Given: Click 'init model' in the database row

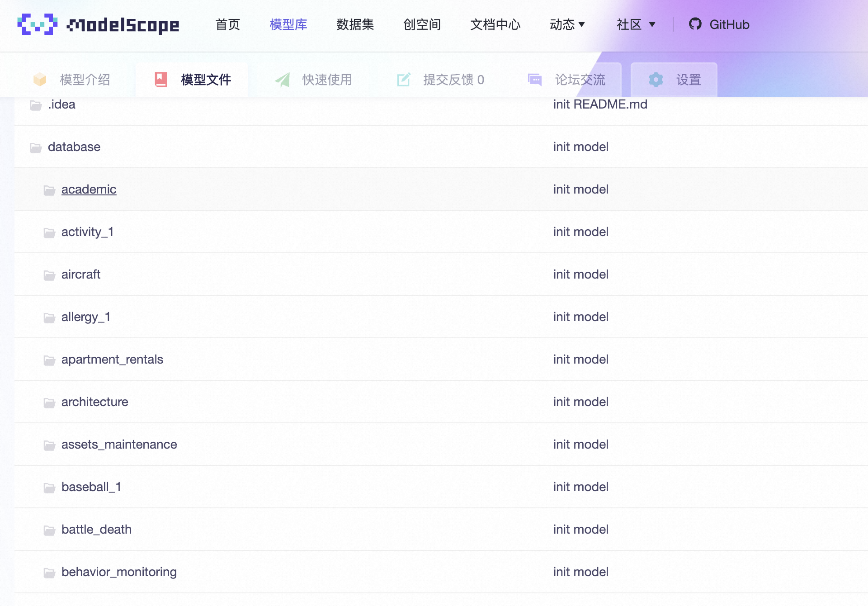Looking at the screenshot, I should pyautogui.click(x=581, y=147).
